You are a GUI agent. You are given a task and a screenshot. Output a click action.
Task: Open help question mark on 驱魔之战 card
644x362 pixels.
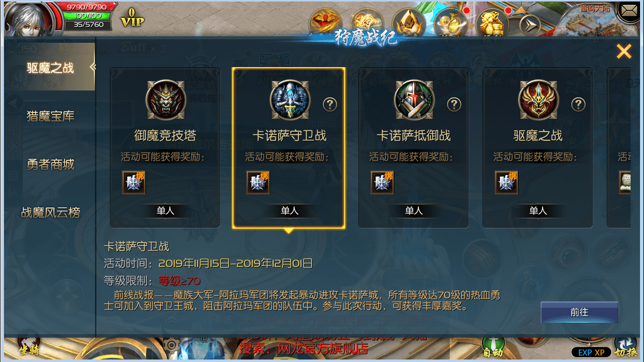coord(578,104)
